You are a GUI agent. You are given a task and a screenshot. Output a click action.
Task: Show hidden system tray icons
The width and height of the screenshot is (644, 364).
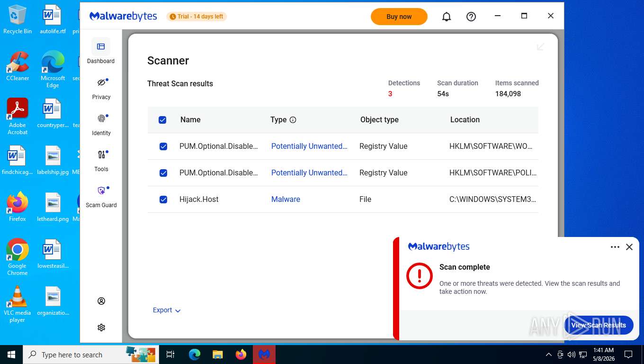(x=548, y=355)
